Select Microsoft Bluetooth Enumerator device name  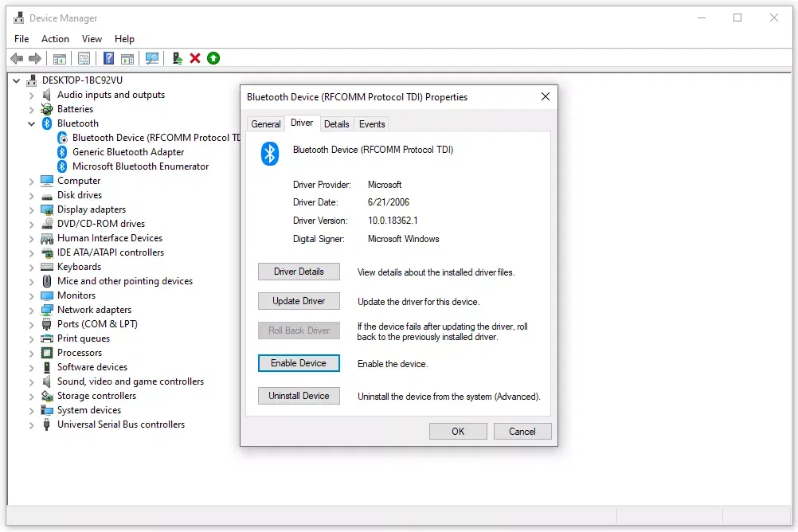coord(140,166)
